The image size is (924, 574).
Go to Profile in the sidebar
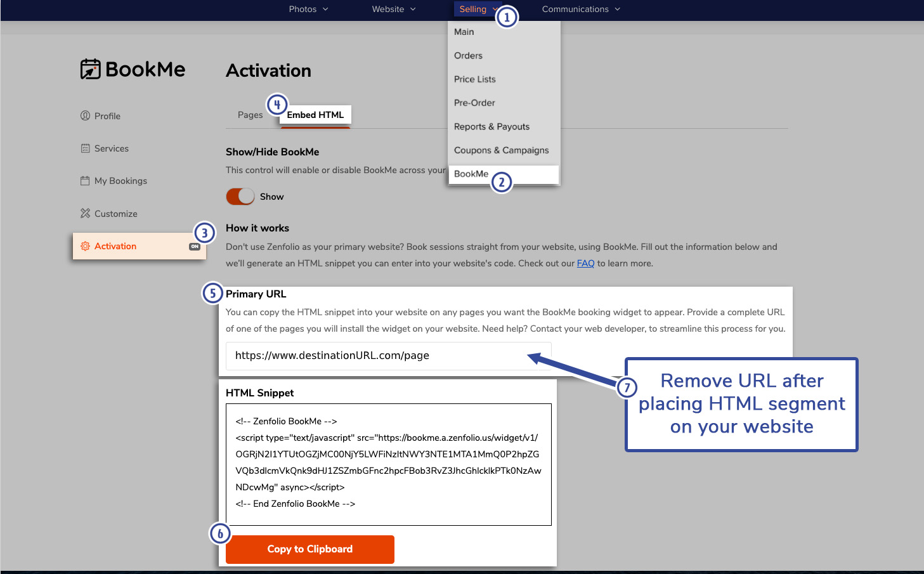pos(107,116)
